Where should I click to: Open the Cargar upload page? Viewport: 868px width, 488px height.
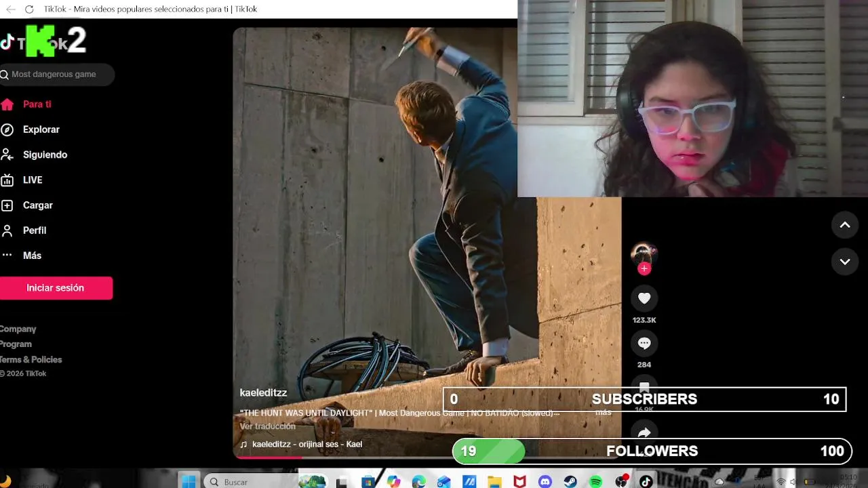[38, 205]
